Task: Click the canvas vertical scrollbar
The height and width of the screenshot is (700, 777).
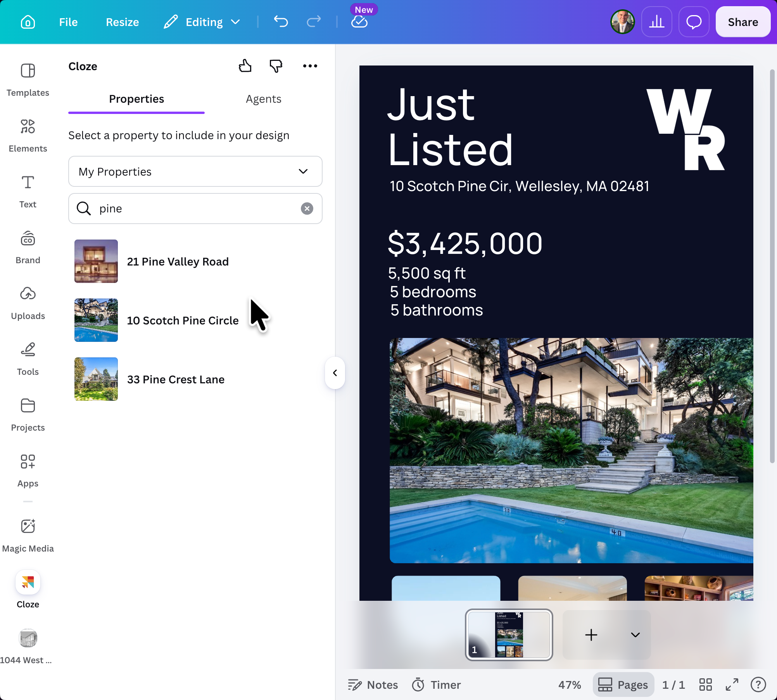Action: [772, 266]
